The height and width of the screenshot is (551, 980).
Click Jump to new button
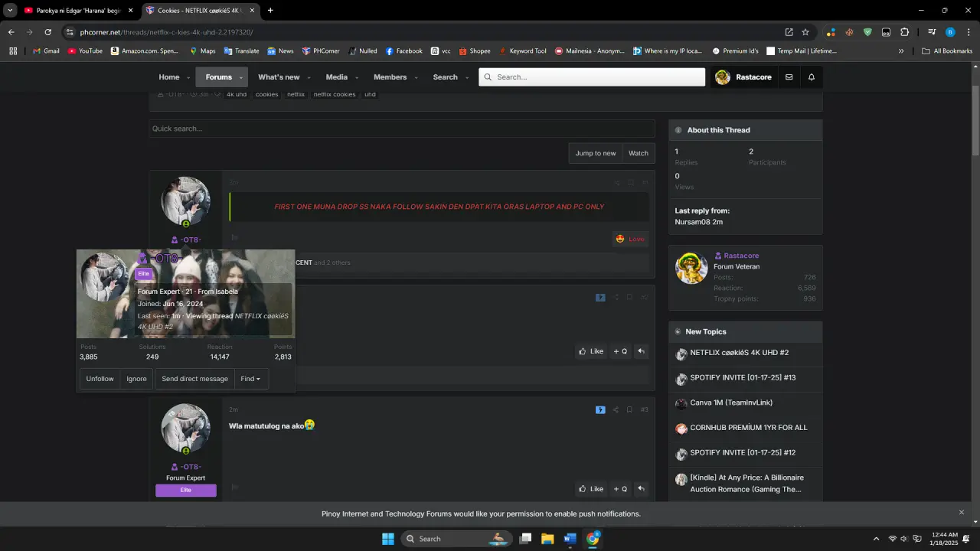point(596,153)
